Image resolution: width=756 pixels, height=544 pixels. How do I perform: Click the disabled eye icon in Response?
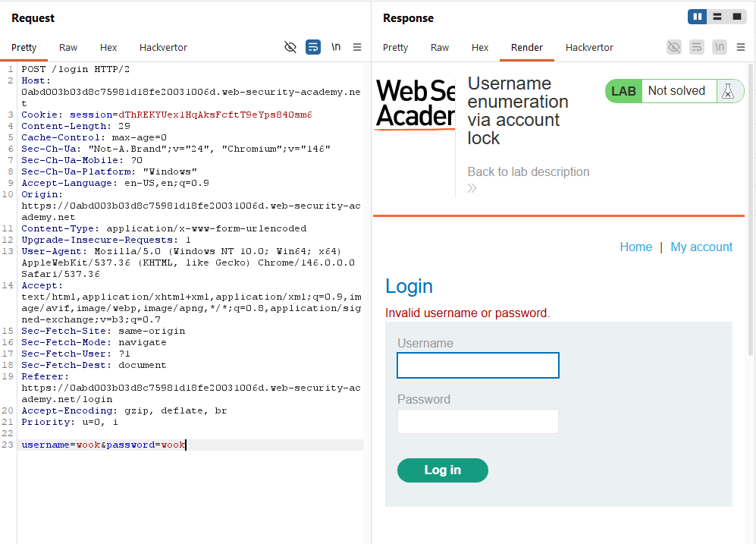[674, 47]
